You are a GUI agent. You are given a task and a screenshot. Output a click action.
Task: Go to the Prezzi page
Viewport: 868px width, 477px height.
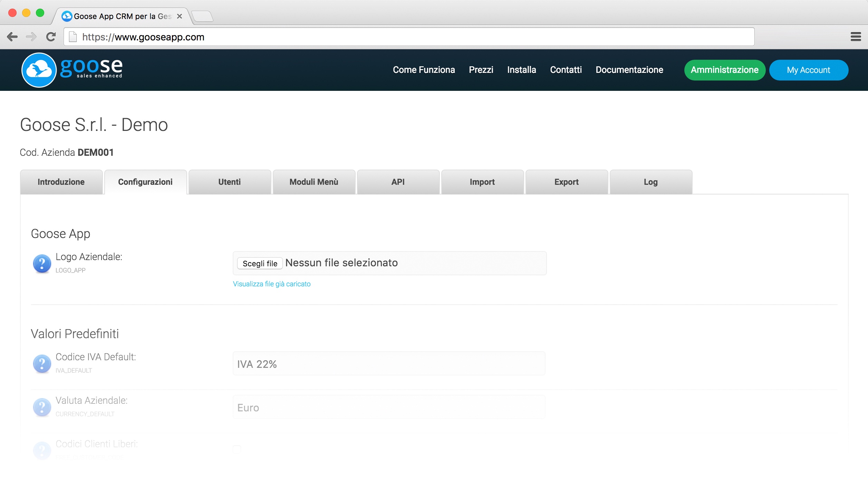481,70
